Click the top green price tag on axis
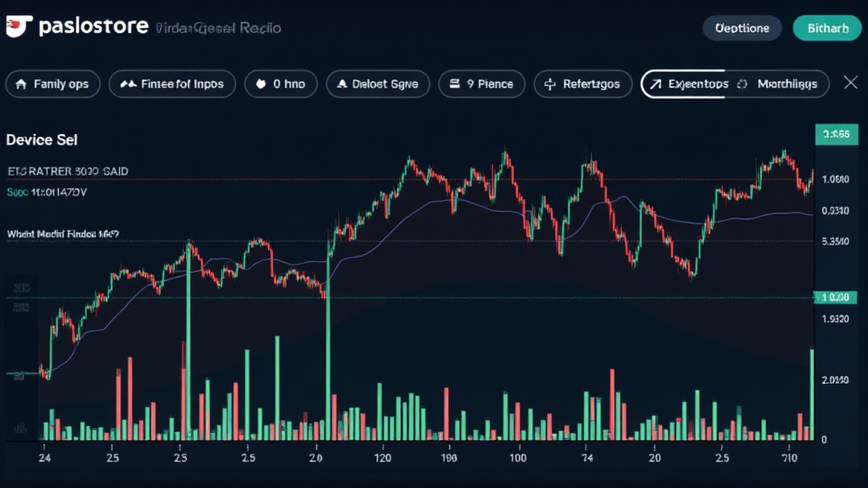Viewport: 868px width, 488px height. coord(836,134)
